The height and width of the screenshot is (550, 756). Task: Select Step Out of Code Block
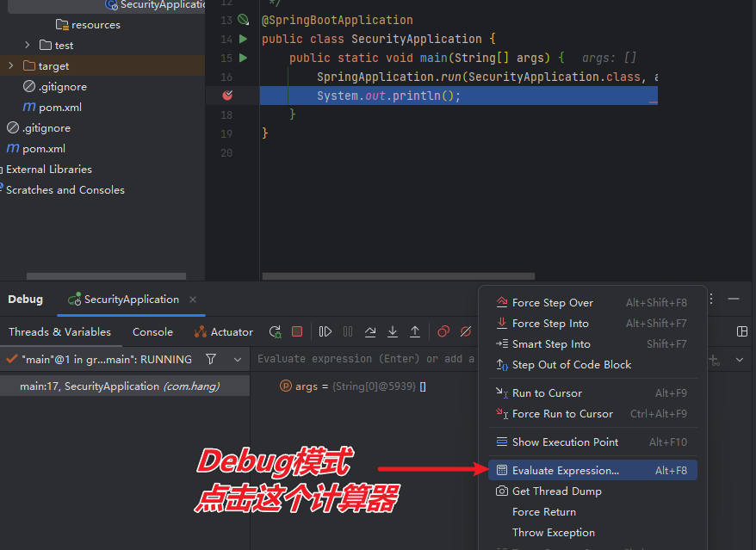592,365
